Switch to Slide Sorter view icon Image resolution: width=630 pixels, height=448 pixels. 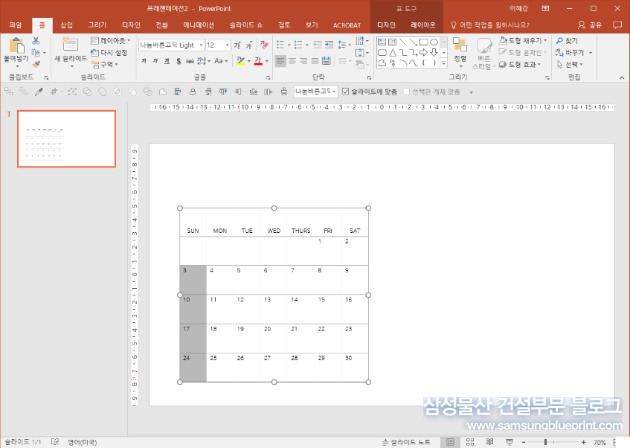[x=470, y=442]
